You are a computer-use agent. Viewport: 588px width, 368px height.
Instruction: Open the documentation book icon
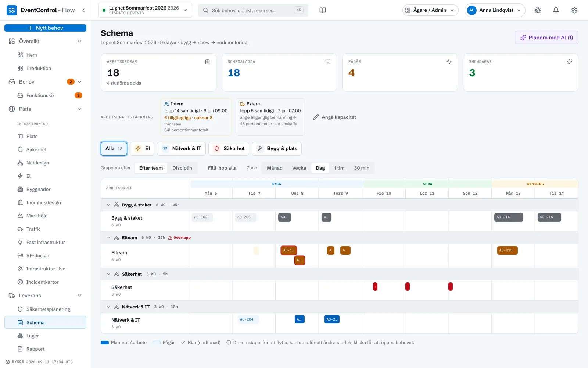[323, 10]
